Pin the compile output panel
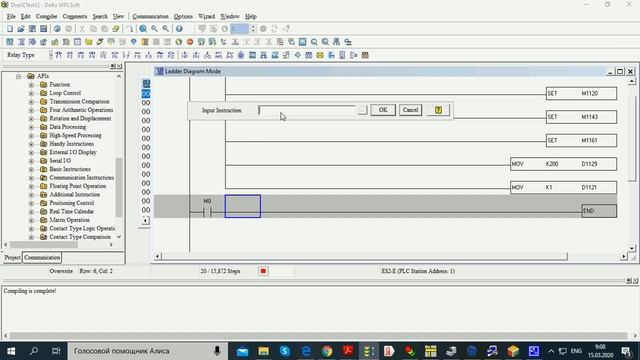Viewport: 640px width, 360px height. [x=629, y=281]
